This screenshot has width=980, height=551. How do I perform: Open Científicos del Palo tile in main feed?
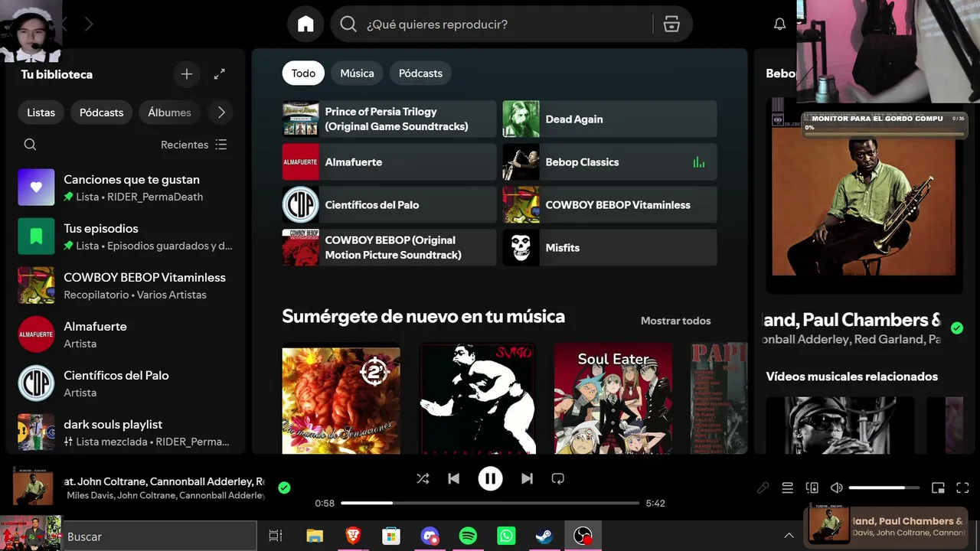(x=389, y=205)
